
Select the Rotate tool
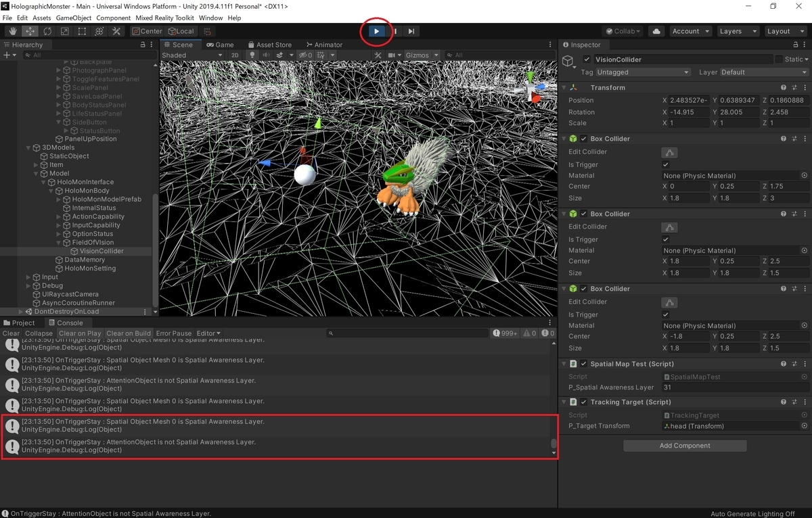point(47,31)
